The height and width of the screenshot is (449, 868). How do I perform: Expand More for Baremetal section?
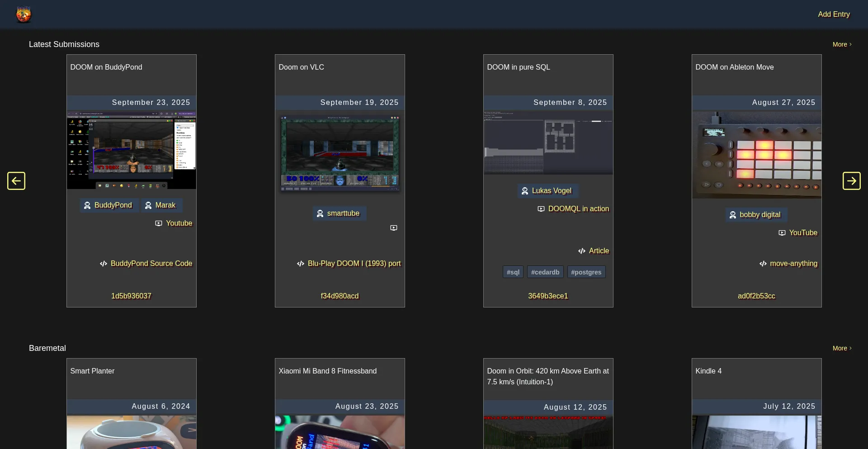(x=842, y=348)
